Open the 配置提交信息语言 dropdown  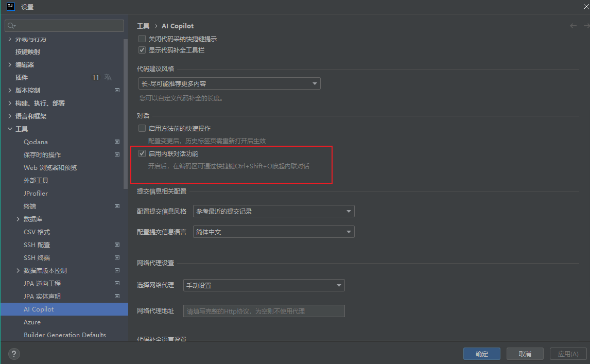273,232
